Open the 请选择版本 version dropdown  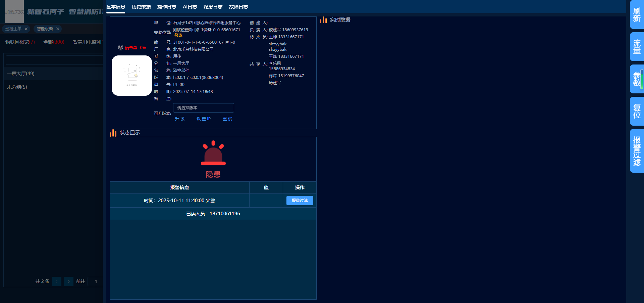203,108
